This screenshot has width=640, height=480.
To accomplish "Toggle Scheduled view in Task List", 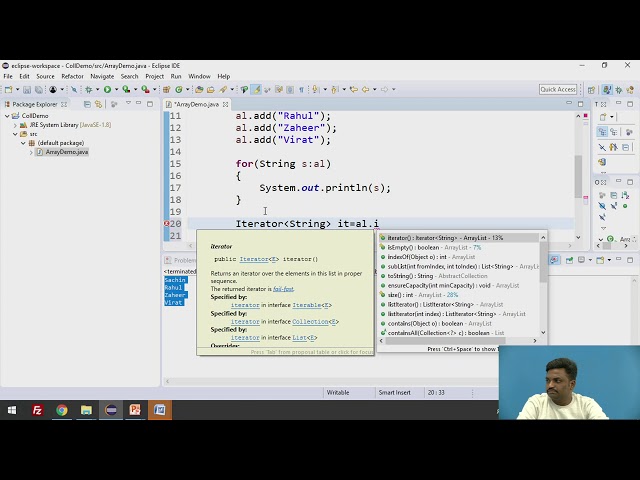I will (x=613, y=132).
